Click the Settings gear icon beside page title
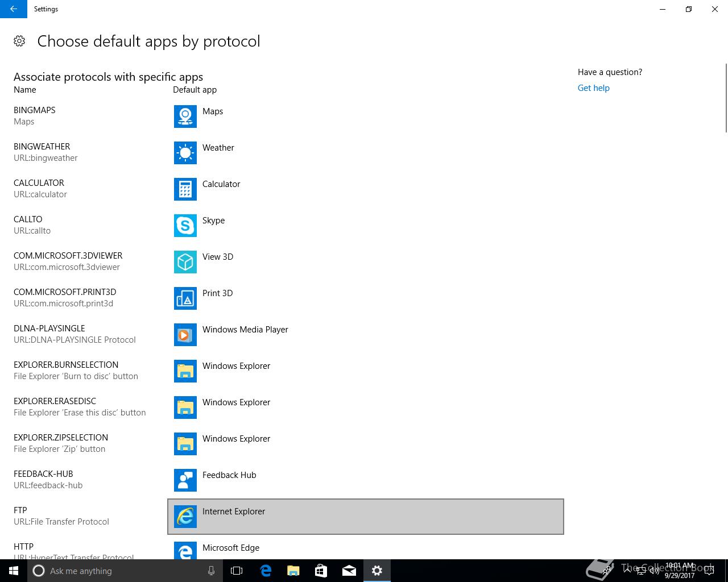 pyautogui.click(x=19, y=41)
